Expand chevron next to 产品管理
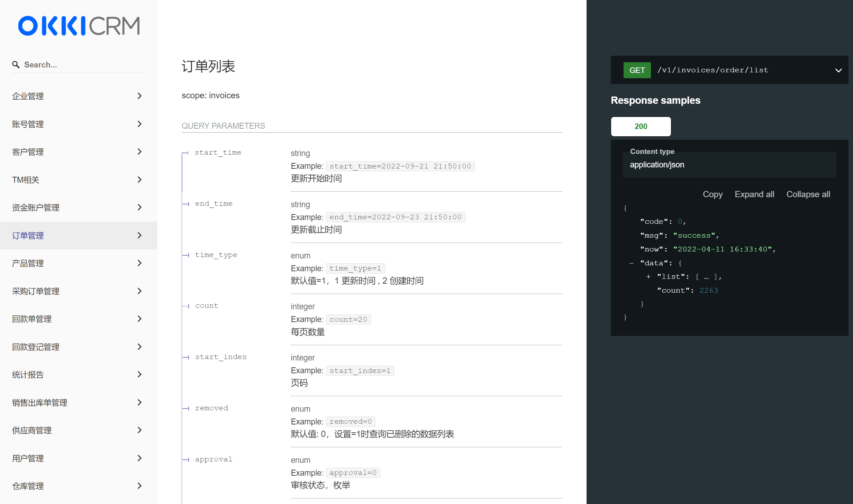 [139, 263]
